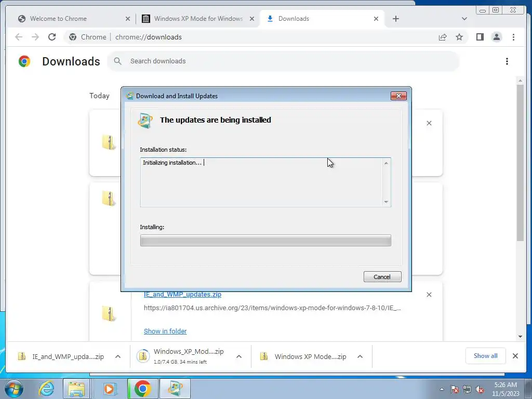Click in-progress Windows_XP_Mod....zip shelf item
Viewport: 532px width, 399px height.
point(180,356)
